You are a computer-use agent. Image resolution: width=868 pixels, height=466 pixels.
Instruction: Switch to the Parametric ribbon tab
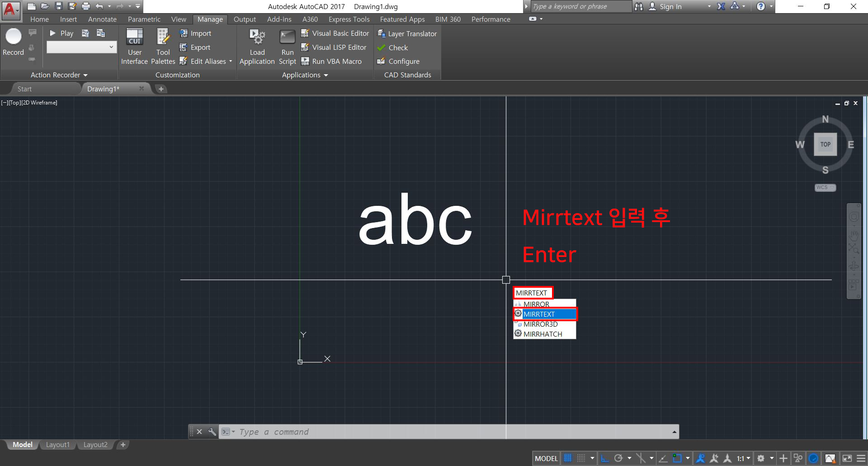[x=144, y=19]
